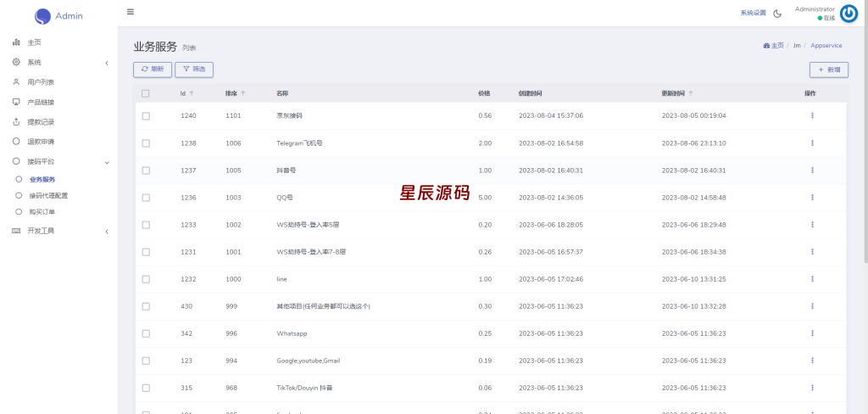The height and width of the screenshot is (414, 868).
Task: Open row actions for WS劫持号-登入率7-8层
Action: (x=812, y=251)
